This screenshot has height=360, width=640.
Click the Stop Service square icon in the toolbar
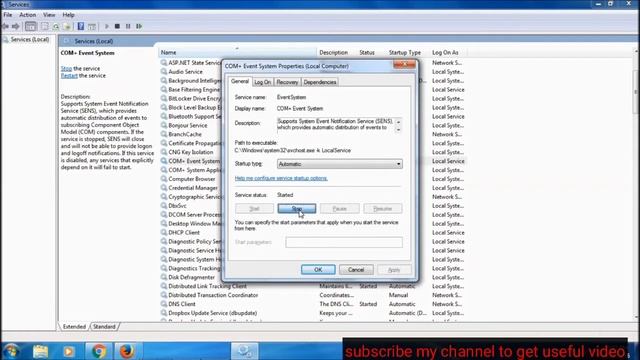(117, 27)
